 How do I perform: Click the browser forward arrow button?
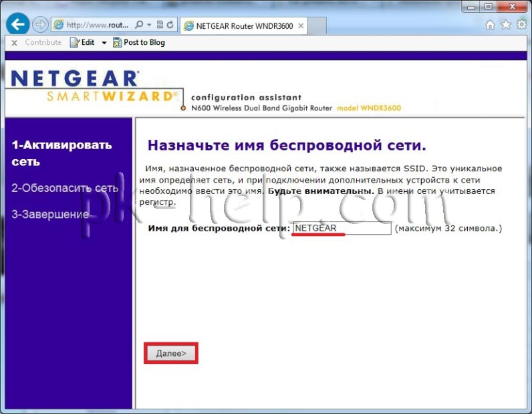click(x=40, y=25)
